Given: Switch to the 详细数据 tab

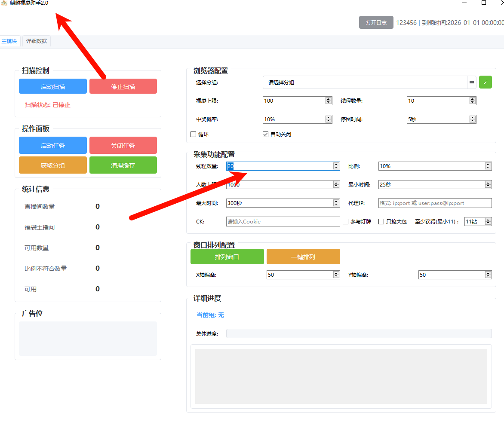Looking at the screenshot, I should pos(37,41).
